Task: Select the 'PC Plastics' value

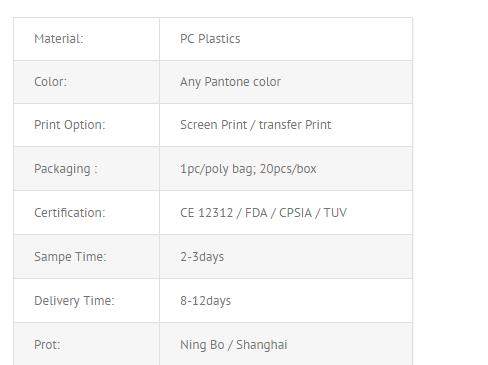Action: pos(210,39)
